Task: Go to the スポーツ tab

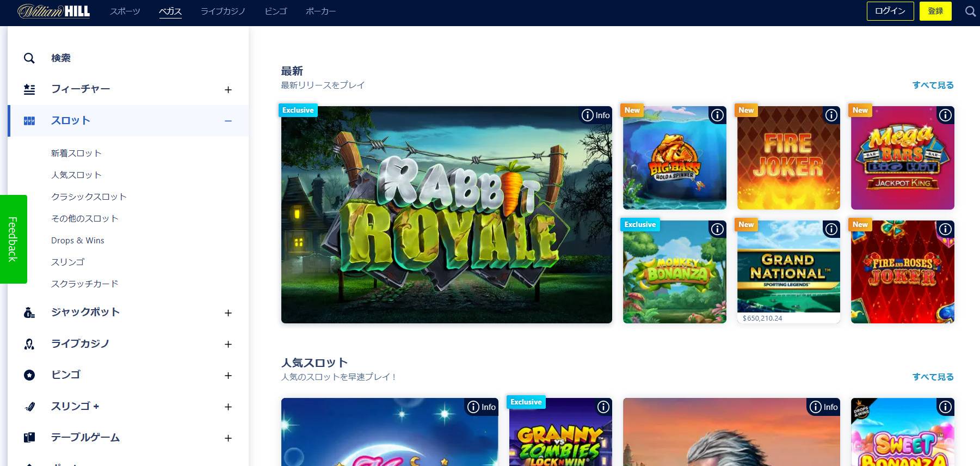Action: pyautogui.click(x=125, y=11)
